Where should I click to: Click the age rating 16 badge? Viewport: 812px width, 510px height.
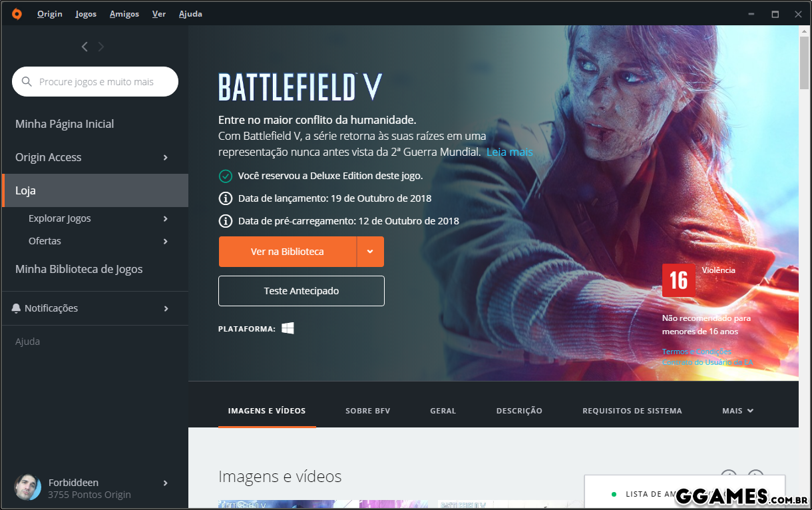[678, 280]
